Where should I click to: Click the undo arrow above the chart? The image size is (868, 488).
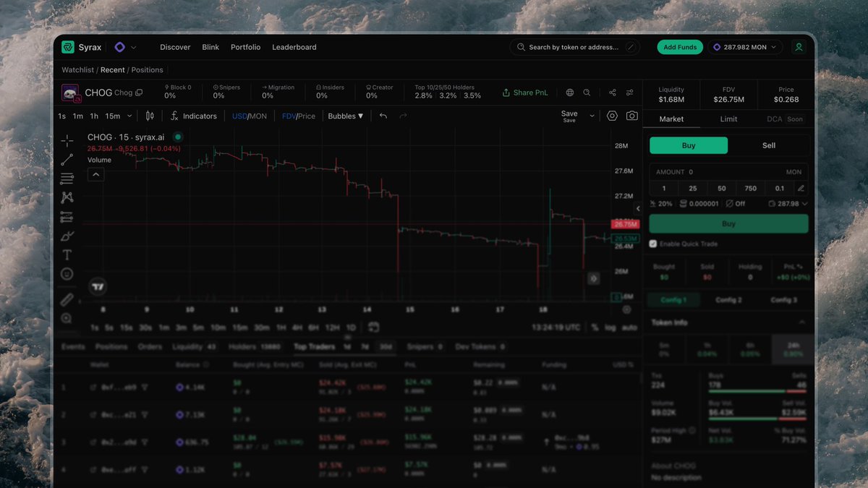point(383,116)
